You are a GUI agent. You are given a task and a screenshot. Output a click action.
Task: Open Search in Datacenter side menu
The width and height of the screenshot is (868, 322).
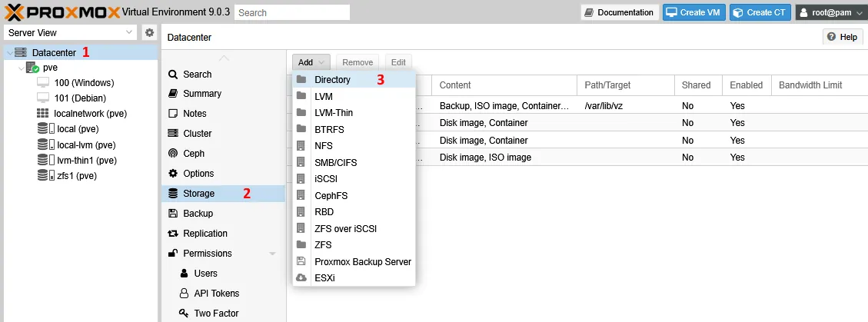click(x=224, y=74)
